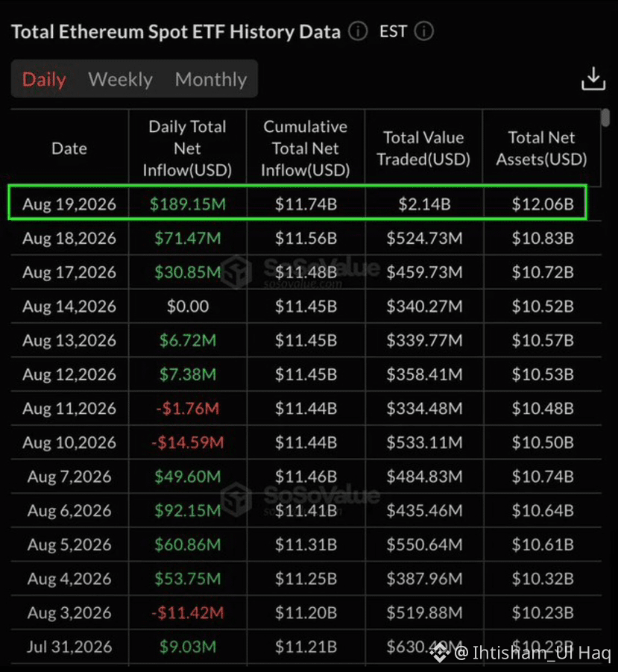618x672 pixels.
Task: Click the table's vertical scrollbar thumb
Action: pos(605,118)
